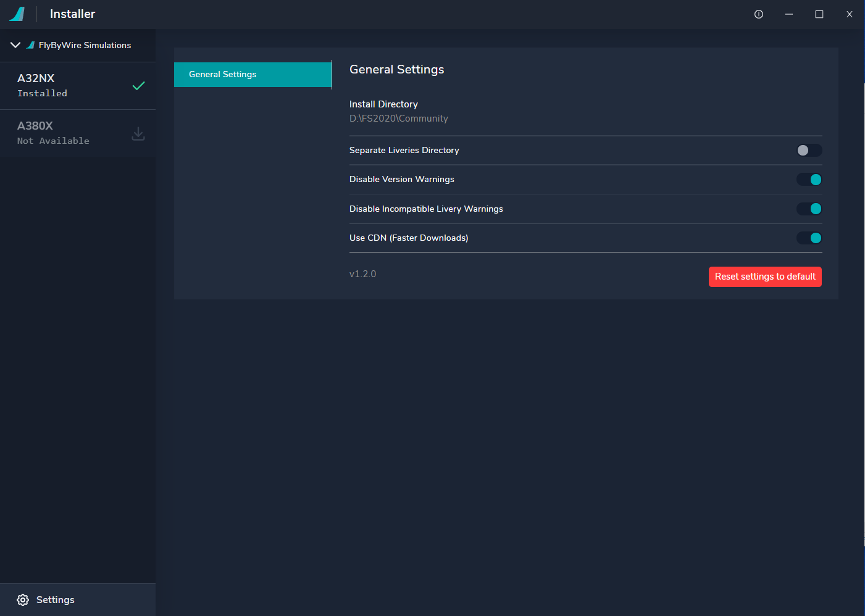Click the small FlyByWire Simulations publisher logo
This screenshot has height=616, width=865.
point(30,45)
